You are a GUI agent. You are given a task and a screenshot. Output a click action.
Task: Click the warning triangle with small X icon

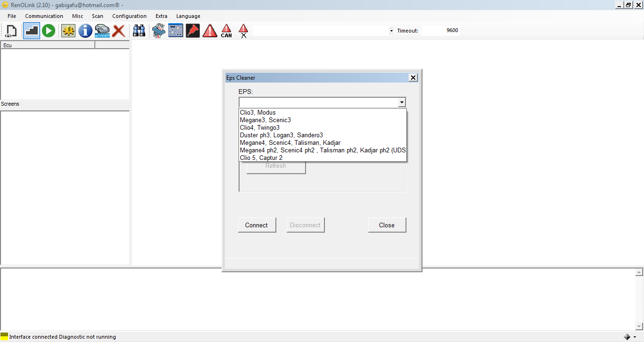(x=243, y=31)
